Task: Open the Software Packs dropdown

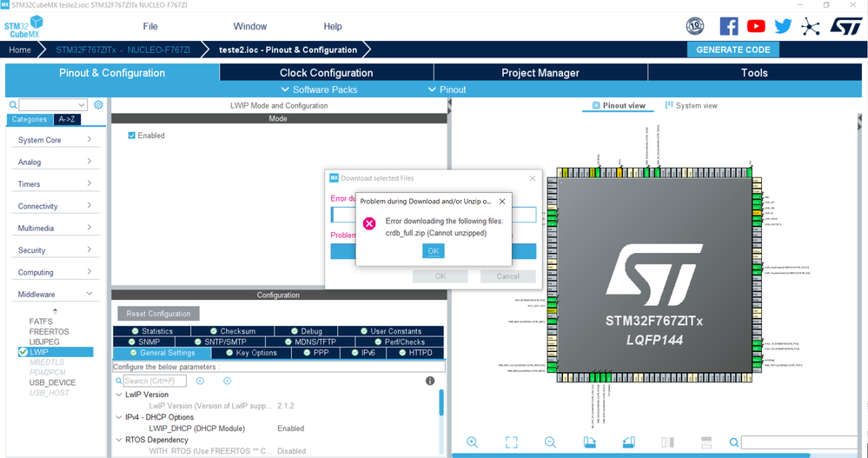Action: click(319, 90)
